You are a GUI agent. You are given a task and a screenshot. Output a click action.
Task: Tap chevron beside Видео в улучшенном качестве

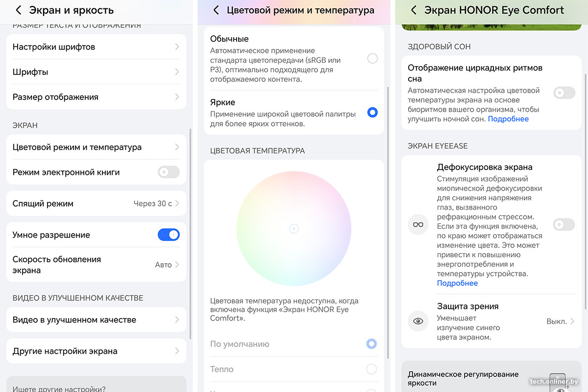point(177,319)
